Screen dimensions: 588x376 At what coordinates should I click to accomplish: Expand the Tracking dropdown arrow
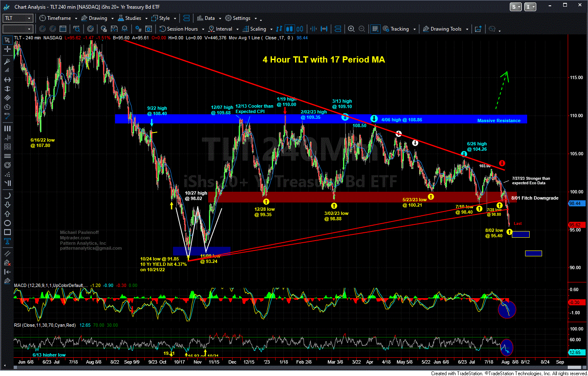pyautogui.click(x=414, y=29)
